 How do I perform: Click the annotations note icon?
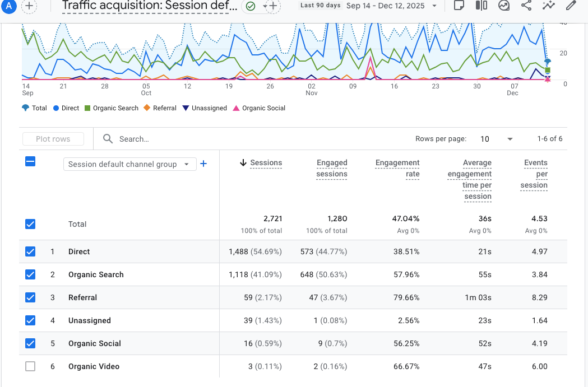coord(459,6)
